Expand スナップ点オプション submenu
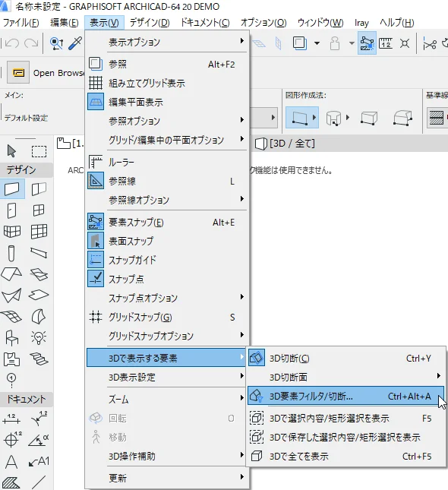This screenshot has height=490, width=448. tap(166, 298)
